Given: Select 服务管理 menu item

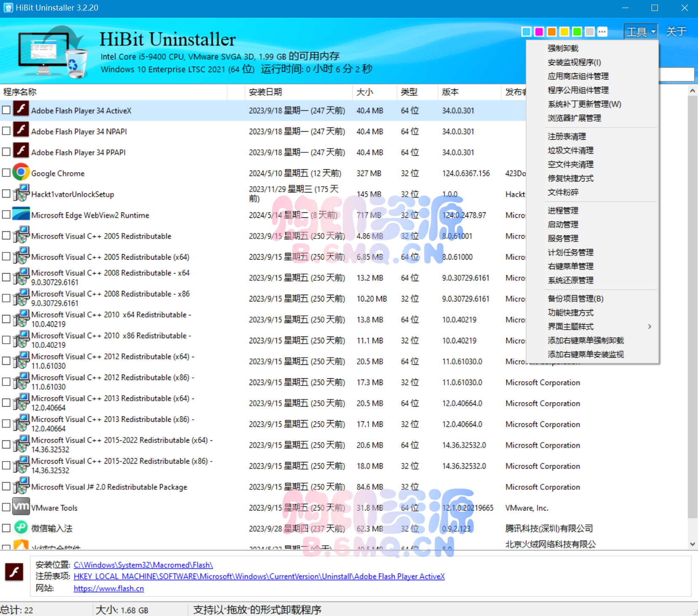Looking at the screenshot, I should click(x=592, y=239).
